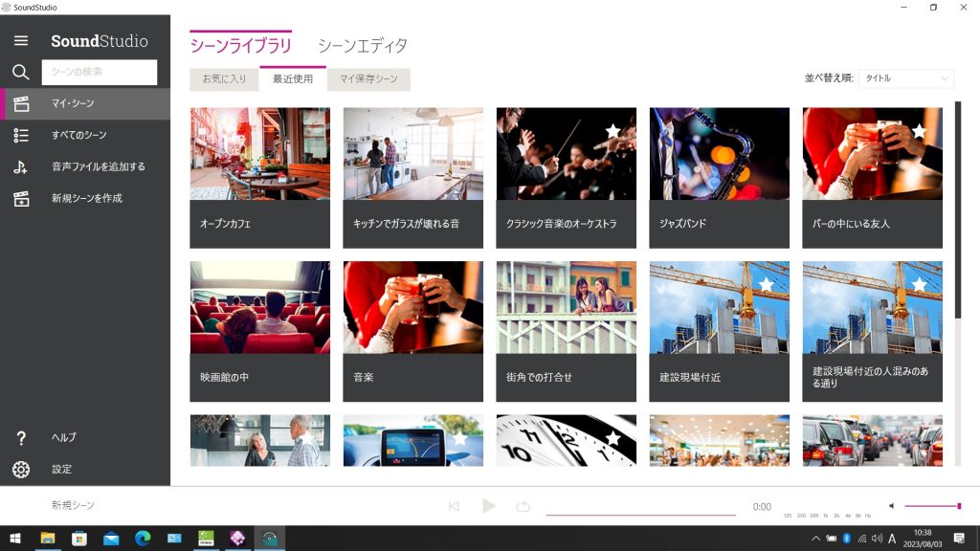Click the search magnifier icon
This screenshot has width=980, height=551.
tap(21, 72)
